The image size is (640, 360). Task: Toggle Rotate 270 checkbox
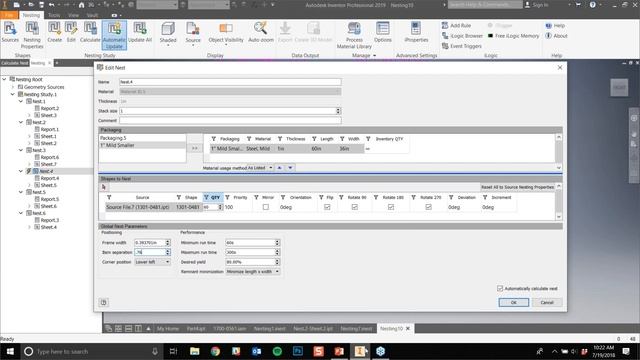428,207
